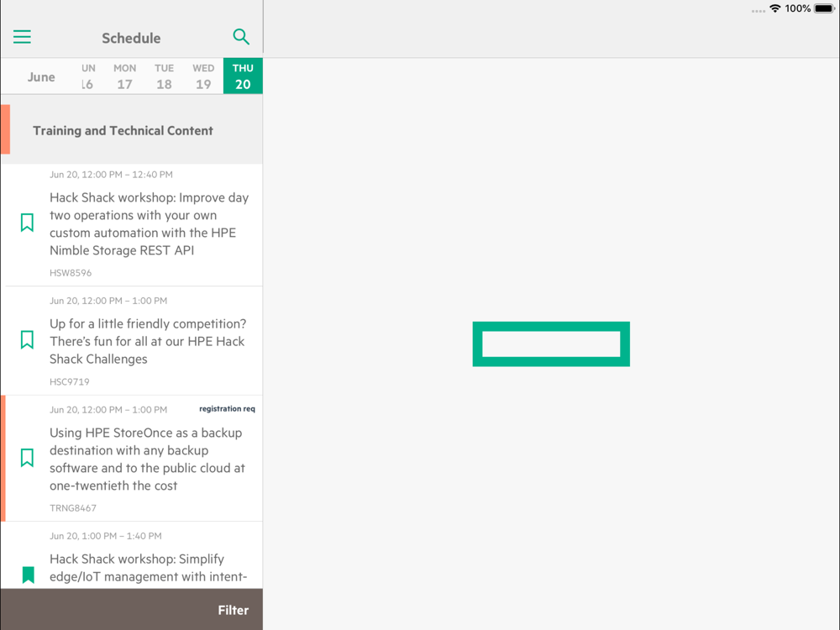Select Thursday 20 date tab

243,76
